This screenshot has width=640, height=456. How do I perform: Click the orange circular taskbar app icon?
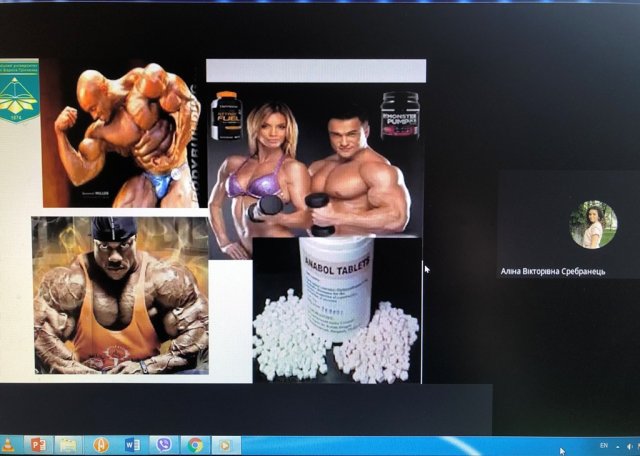tap(101, 445)
